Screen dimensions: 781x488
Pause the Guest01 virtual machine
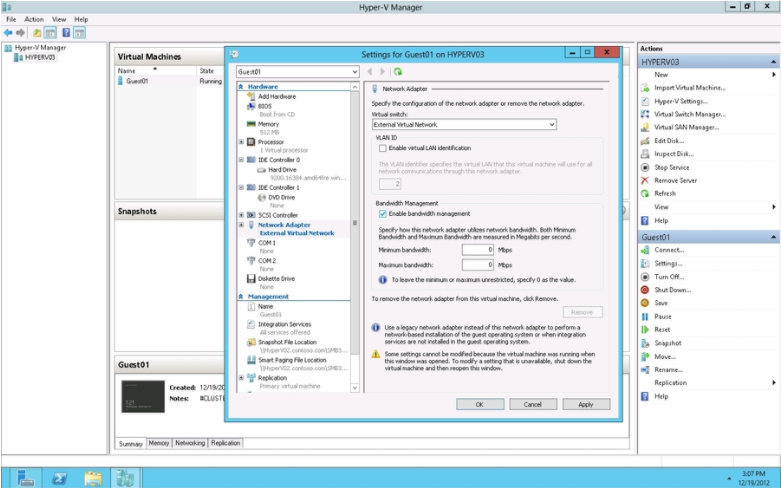pos(662,317)
